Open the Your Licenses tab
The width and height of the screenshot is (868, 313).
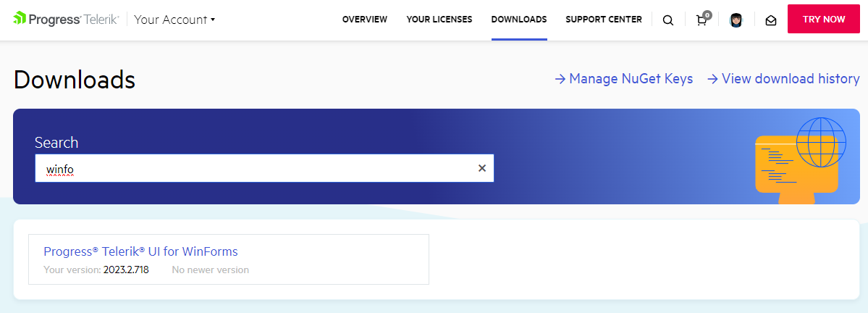tap(439, 20)
